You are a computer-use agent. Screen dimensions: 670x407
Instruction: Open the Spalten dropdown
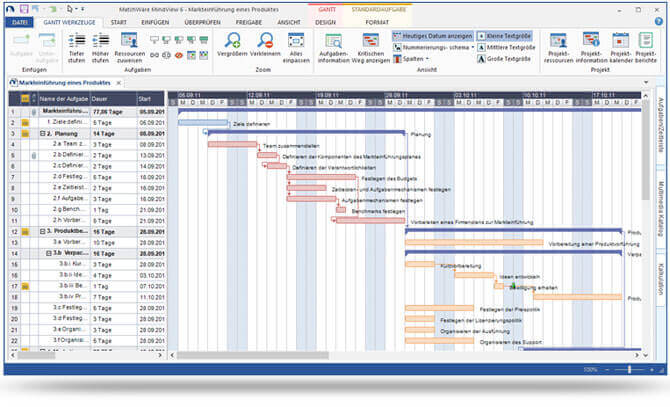[411, 59]
